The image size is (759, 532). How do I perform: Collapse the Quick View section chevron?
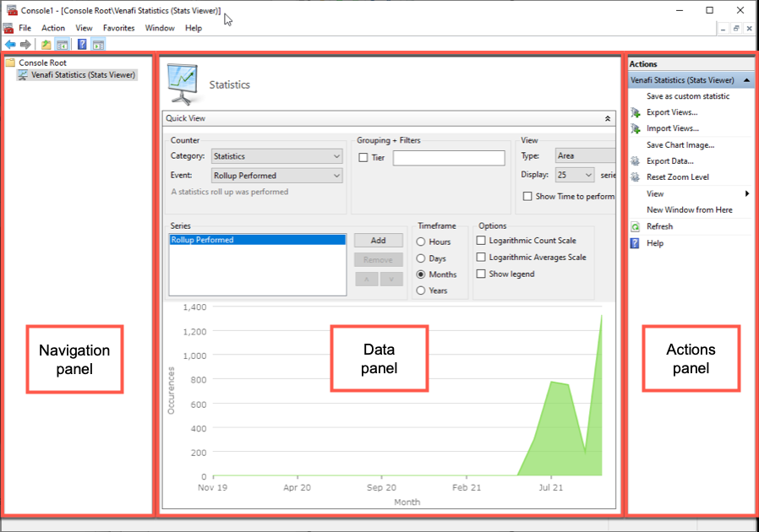pos(607,119)
